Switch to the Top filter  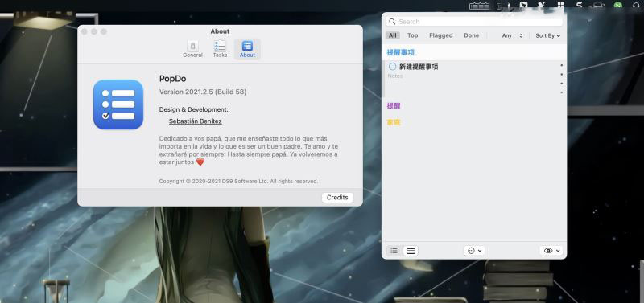click(x=412, y=35)
